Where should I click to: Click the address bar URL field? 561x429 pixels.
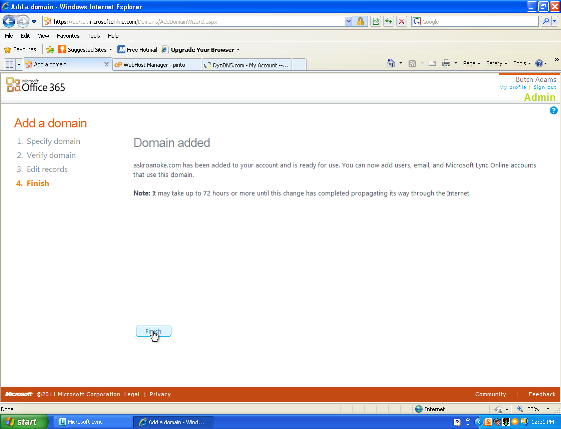(x=193, y=21)
